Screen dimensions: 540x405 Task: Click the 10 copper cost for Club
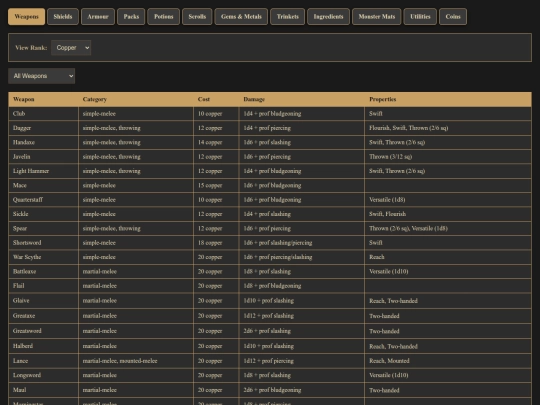point(210,114)
